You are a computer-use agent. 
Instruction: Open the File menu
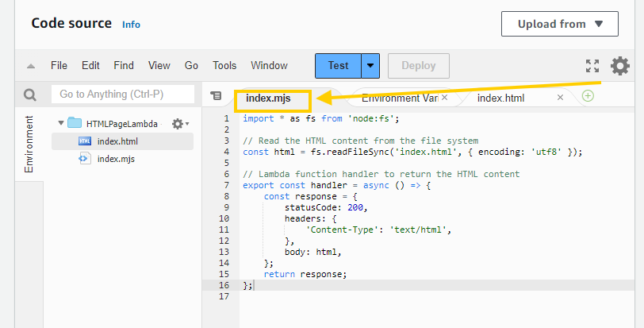(59, 66)
